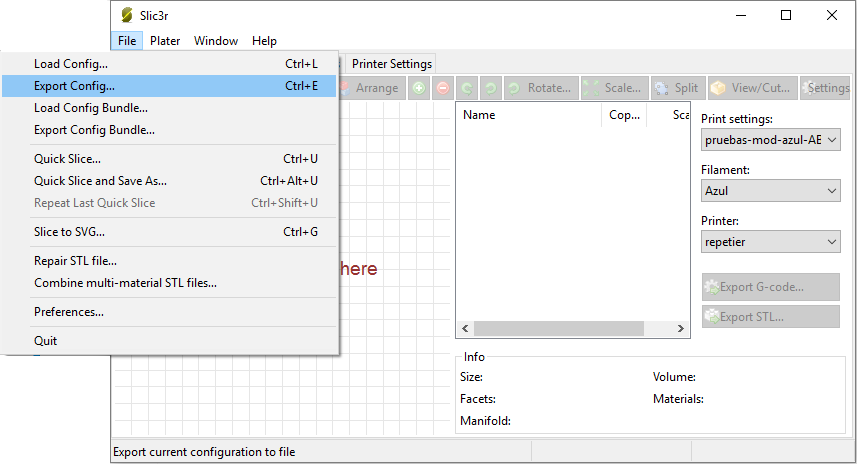Open the Print settings dropdown

(771, 140)
